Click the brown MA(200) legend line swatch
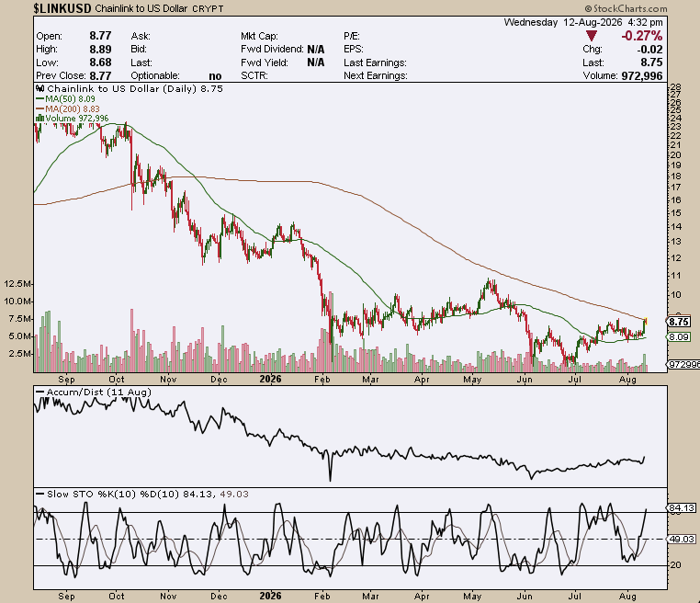The width and height of the screenshot is (700, 603). point(40,108)
